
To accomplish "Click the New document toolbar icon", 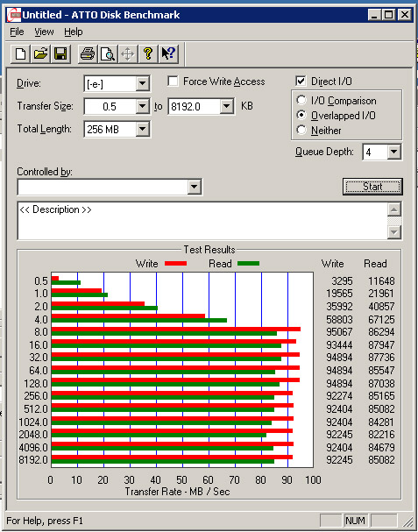I will (20, 54).
